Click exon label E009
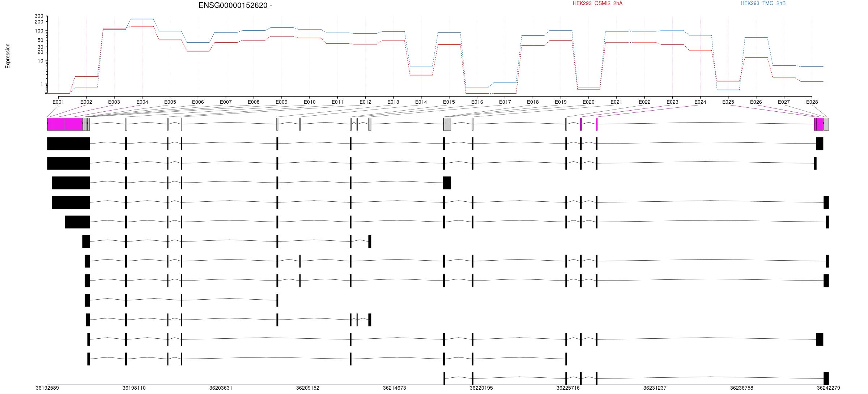This screenshot has height=394, width=868. [281, 102]
